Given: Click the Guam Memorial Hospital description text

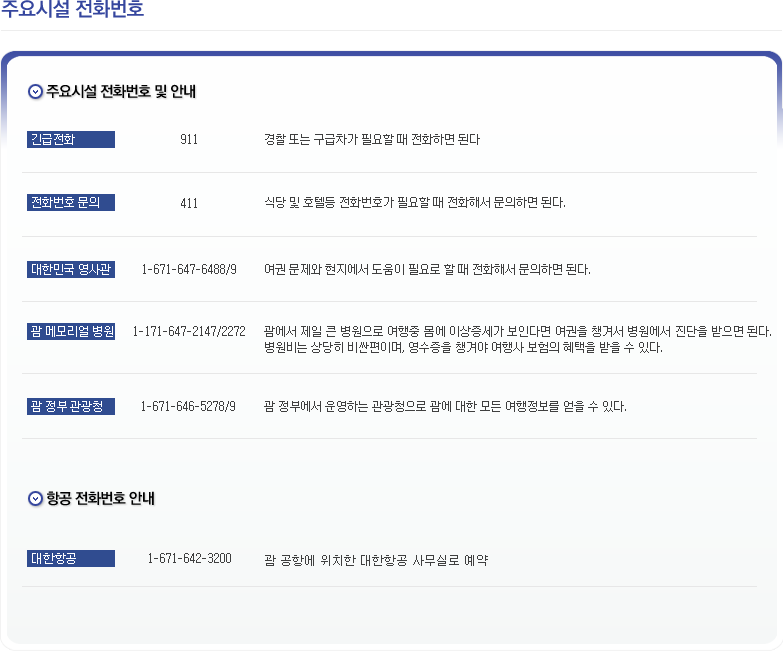Looking at the screenshot, I should tap(517, 340).
